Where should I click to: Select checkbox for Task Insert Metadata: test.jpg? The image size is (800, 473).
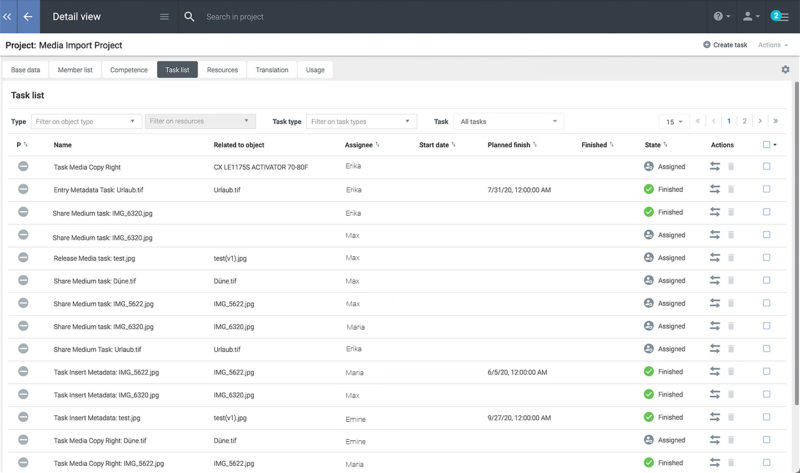pyautogui.click(x=766, y=417)
